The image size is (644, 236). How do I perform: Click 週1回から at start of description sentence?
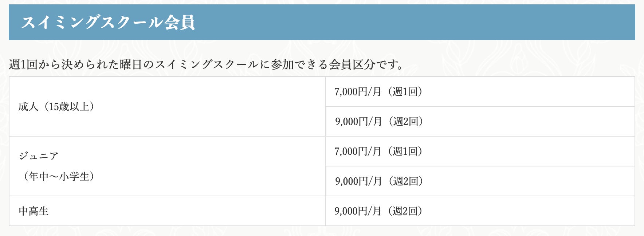(x=29, y=64)
